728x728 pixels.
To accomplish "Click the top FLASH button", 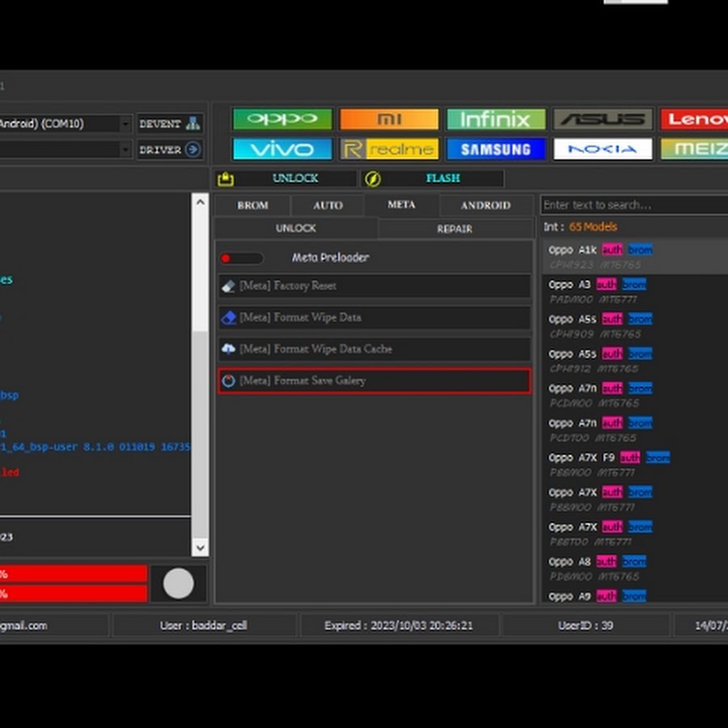I will 433,179.
